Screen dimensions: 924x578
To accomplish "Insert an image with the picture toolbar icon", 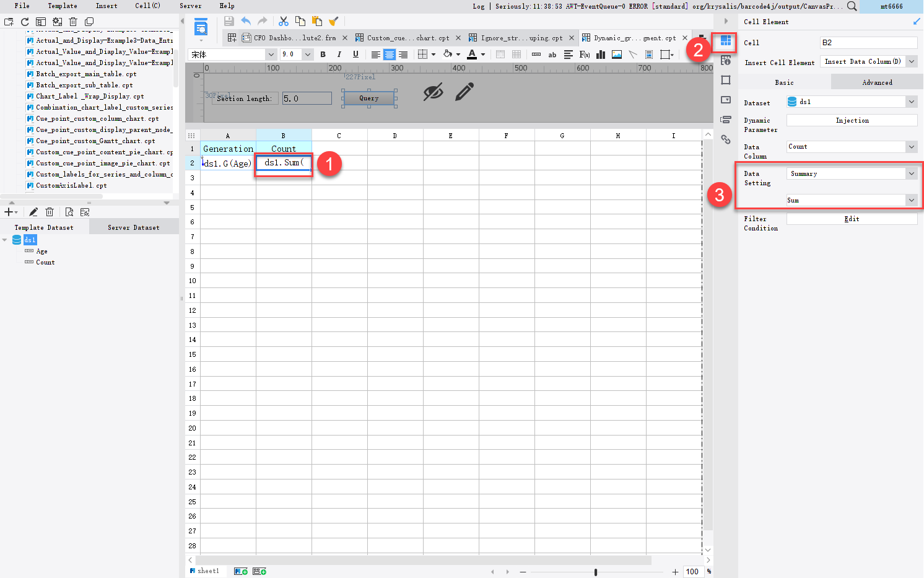I will pos(616,55).
